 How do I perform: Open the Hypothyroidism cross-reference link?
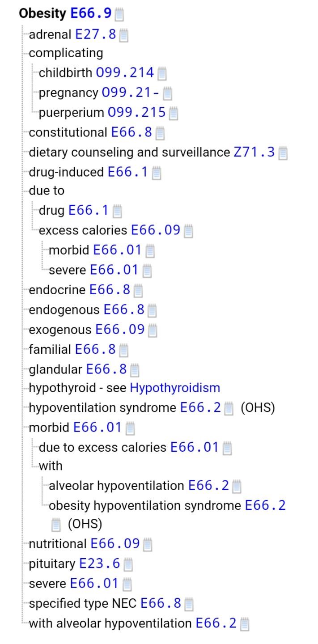pos(175,388)
